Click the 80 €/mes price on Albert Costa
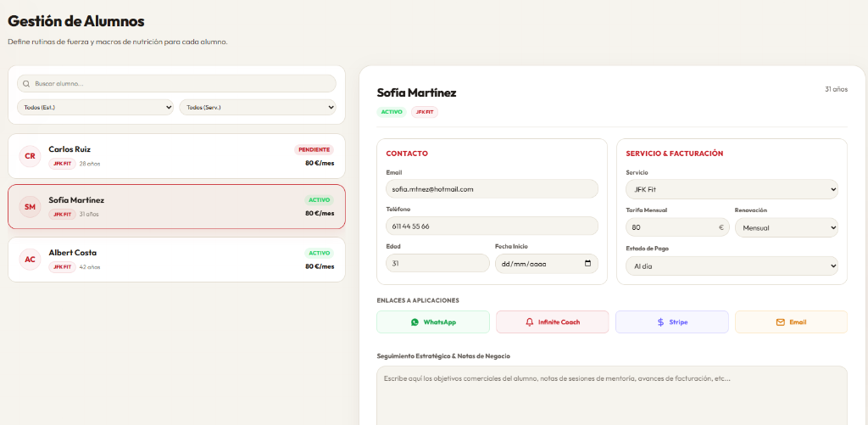 [320, 266]
